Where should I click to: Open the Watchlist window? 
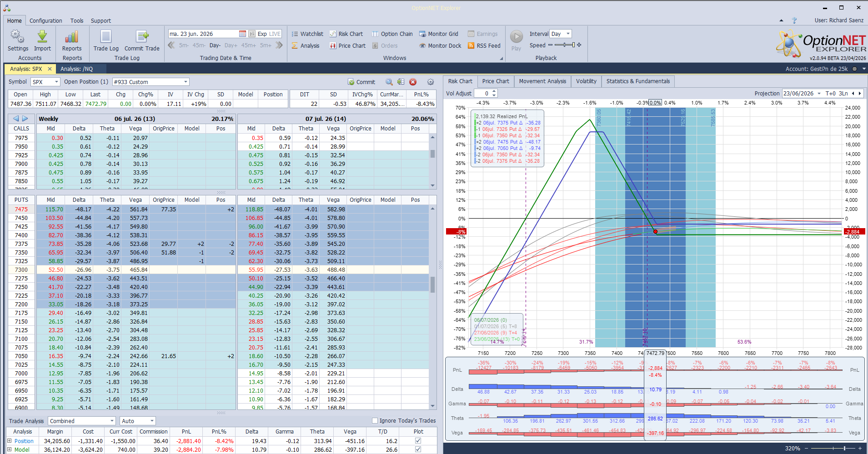click(x=307, y=34)
